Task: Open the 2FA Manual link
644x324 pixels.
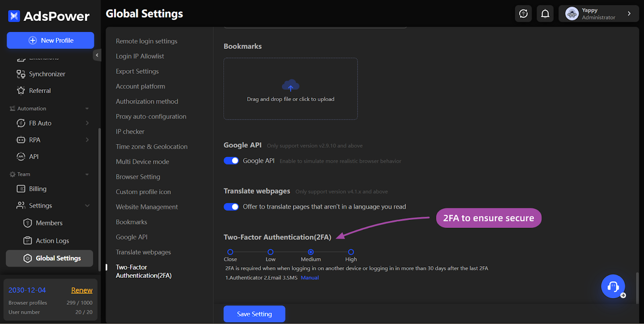Action: click(310, 278)
